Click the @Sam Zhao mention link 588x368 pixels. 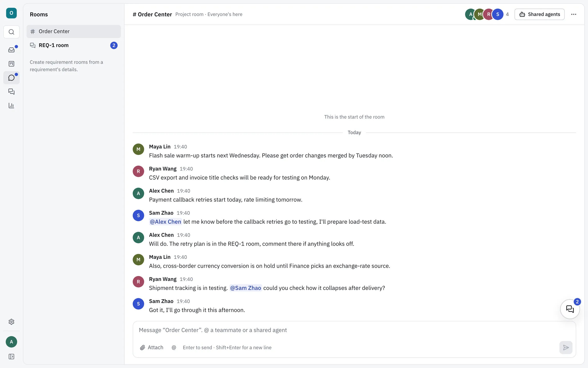245,288
